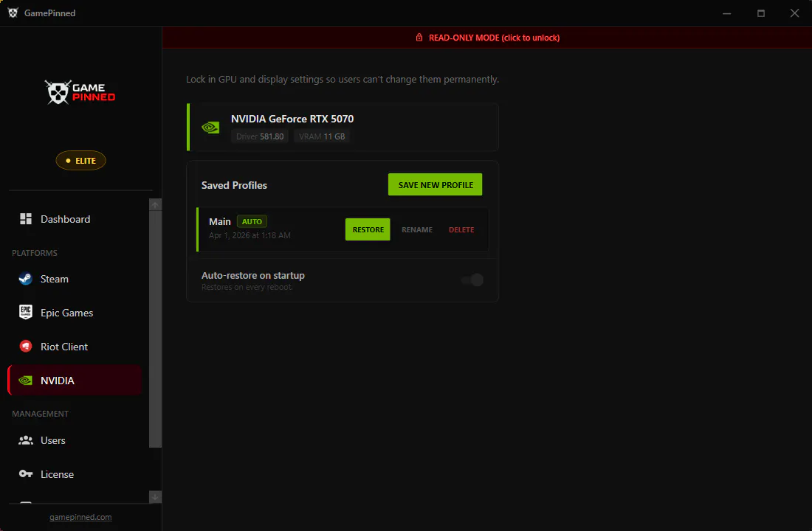Viewport: 812px width, 531px height.
Task: Click the NVIDIA eye icon in sidebar
Action: pyautogui.click(x=25, y=381)
